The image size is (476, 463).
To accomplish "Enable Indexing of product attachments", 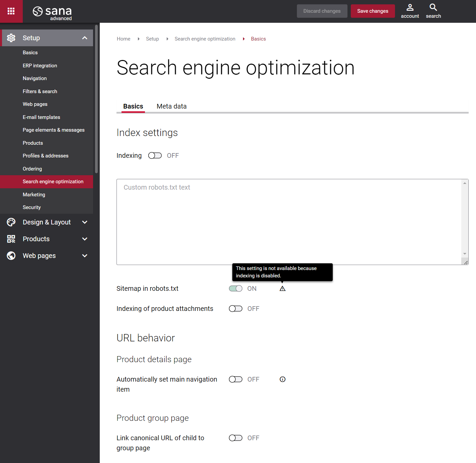I will tap(236, 309).
